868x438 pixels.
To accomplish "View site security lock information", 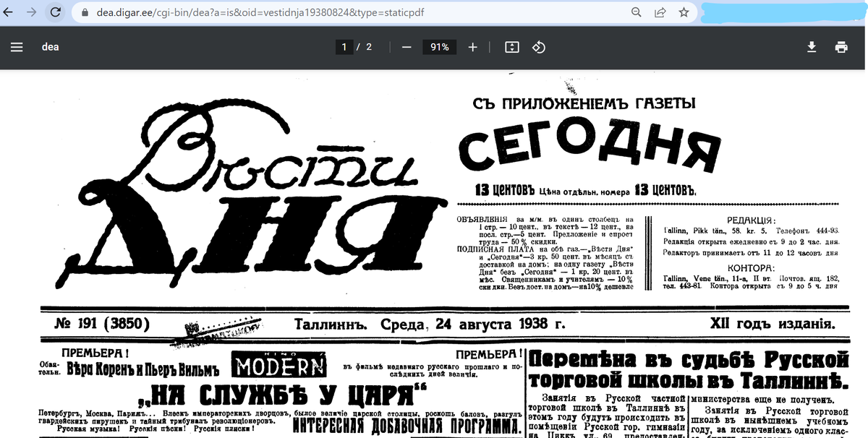I will click(85, 12).
